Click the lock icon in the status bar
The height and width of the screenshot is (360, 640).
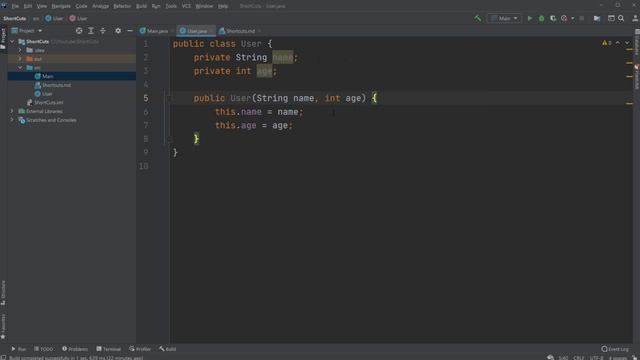point(635,358)
